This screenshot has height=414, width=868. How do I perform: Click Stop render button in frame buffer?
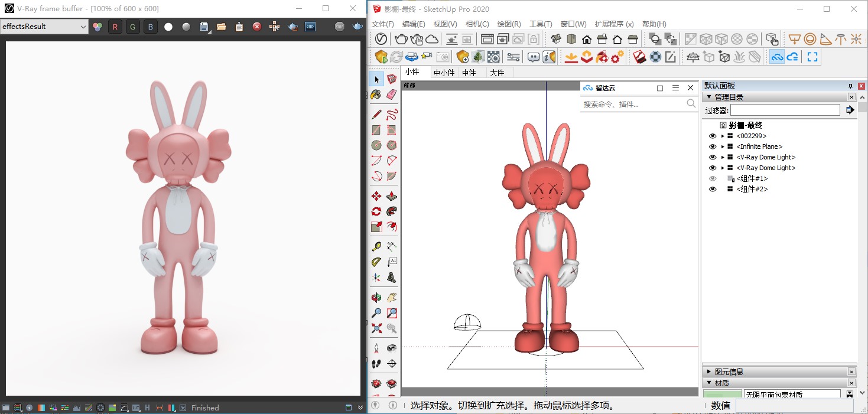[x=339, y=27]
